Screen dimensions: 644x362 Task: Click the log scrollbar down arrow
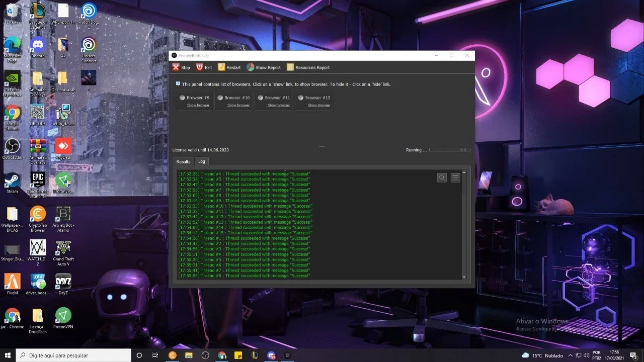coord(464,277)
